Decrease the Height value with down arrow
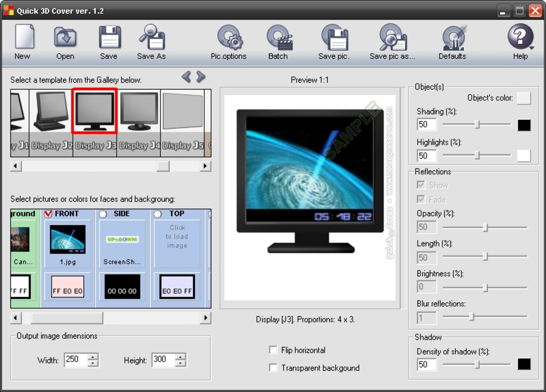This screenshot has height=392, width=546. point(181,363)
